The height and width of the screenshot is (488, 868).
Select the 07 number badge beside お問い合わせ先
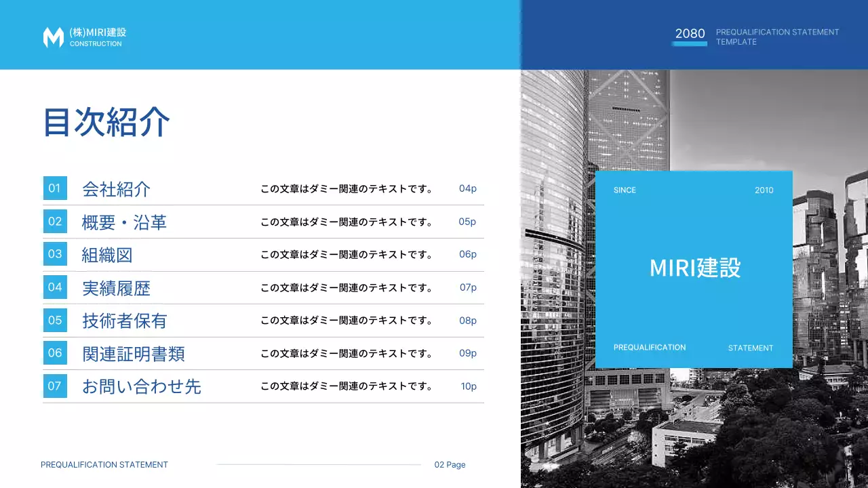[55, 386]
